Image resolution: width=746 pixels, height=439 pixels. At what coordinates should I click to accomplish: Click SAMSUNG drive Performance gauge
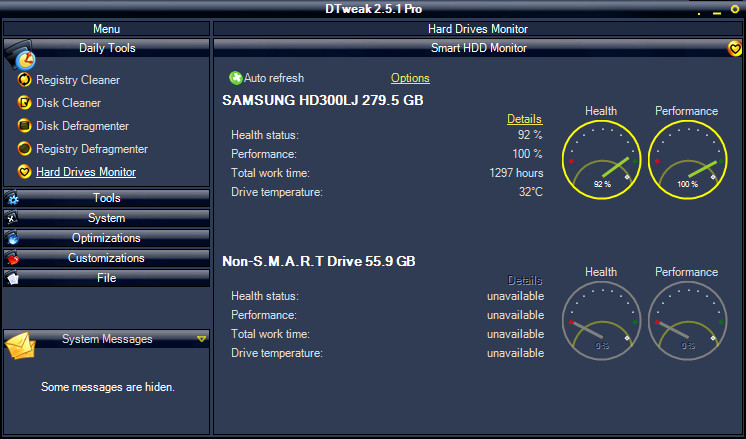(x=687, y=159)
